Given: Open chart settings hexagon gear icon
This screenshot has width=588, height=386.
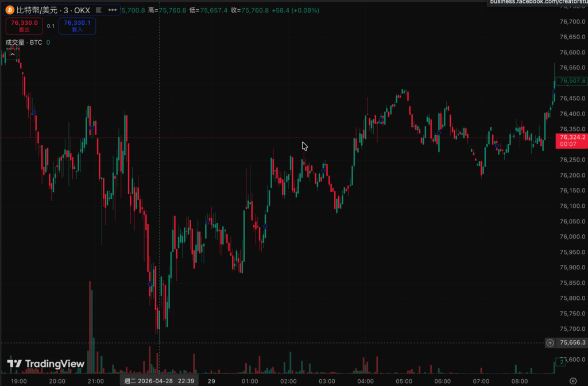Looking at the screenshot, I should [x=572, y=381].
